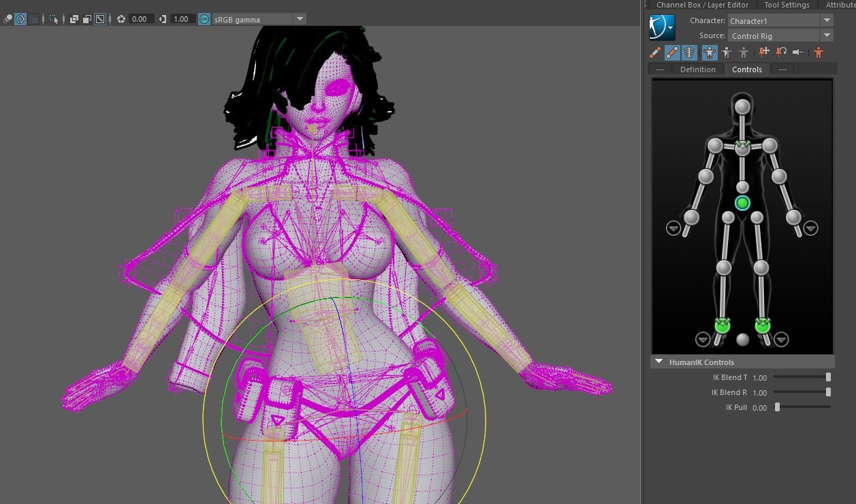
Task: Toggle the color management ON button
Action: click(x=204, y=19)
